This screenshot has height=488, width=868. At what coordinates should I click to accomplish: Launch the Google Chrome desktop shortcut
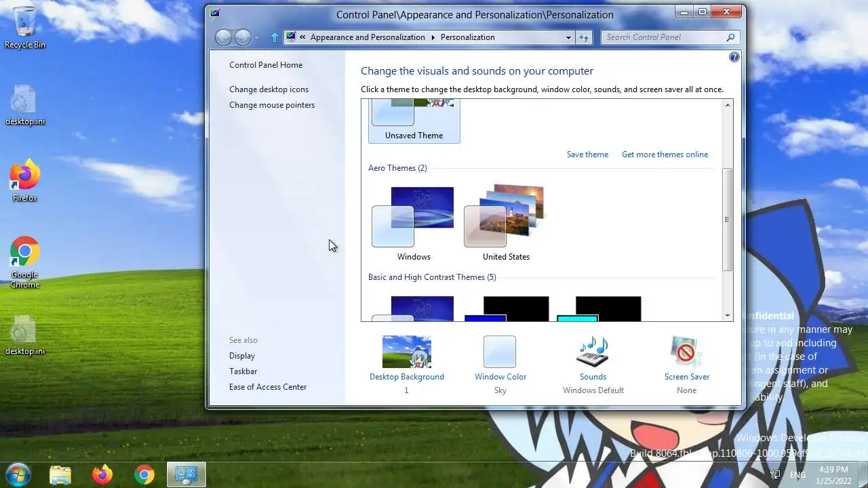25,263
